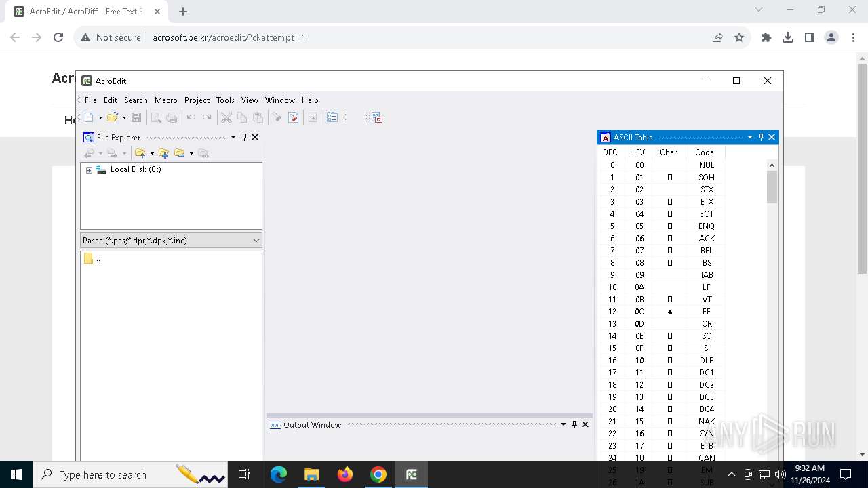Open the New file dropdown arrow
Image resolution: width=868 pixels, height=488 pixels.
(100, 118)
